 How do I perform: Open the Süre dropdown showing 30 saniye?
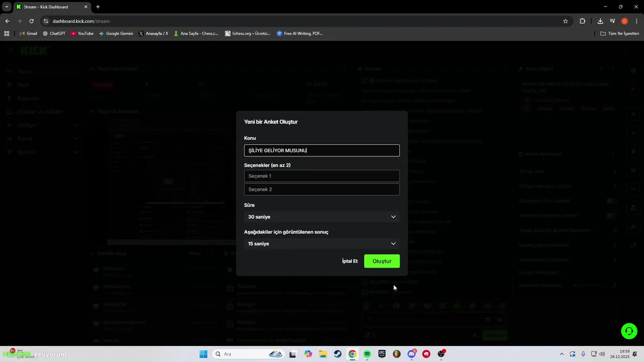coord(322,217)
